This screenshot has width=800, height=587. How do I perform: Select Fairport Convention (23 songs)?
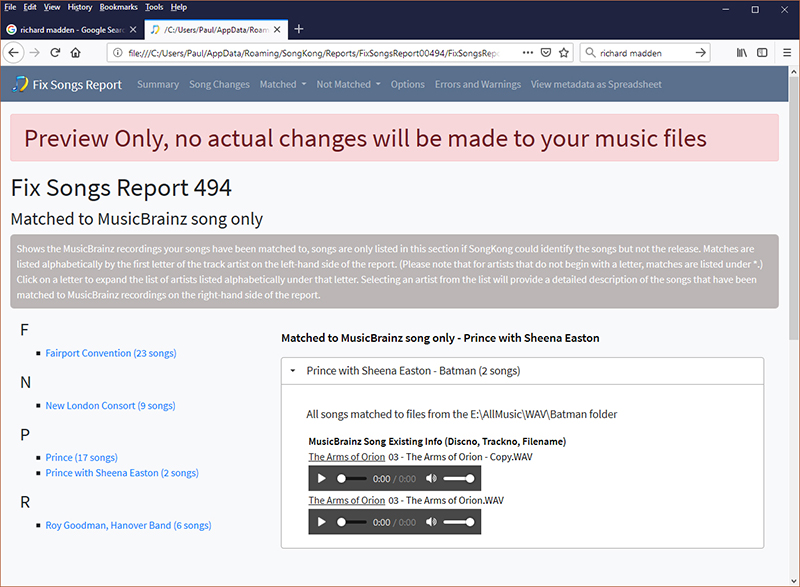coord(111,353)
